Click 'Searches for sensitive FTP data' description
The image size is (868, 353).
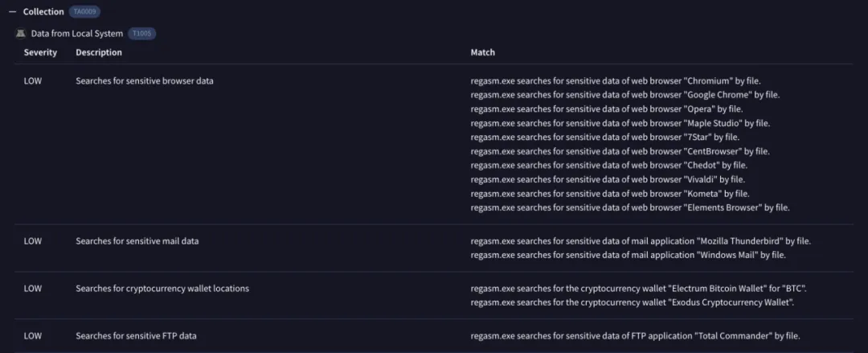tap(136, 336)
